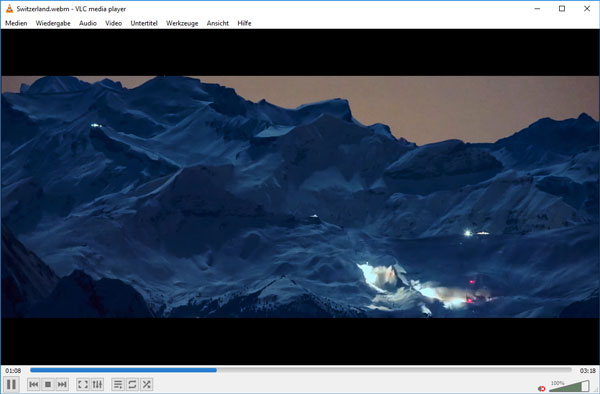Image resolution: width=600 pixels, height=394 pixels.
Task: Skip to the previous media item
Action: 34,384
